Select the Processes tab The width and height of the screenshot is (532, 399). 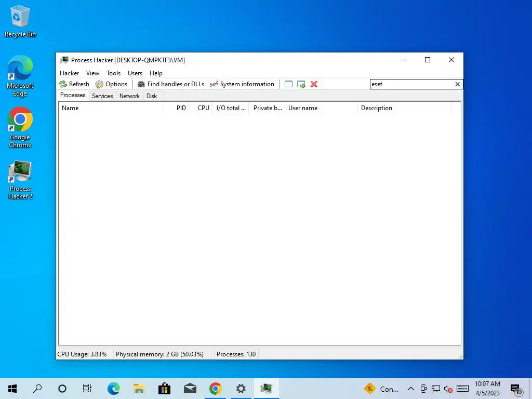pyautogui.click(x=73, y=96)
